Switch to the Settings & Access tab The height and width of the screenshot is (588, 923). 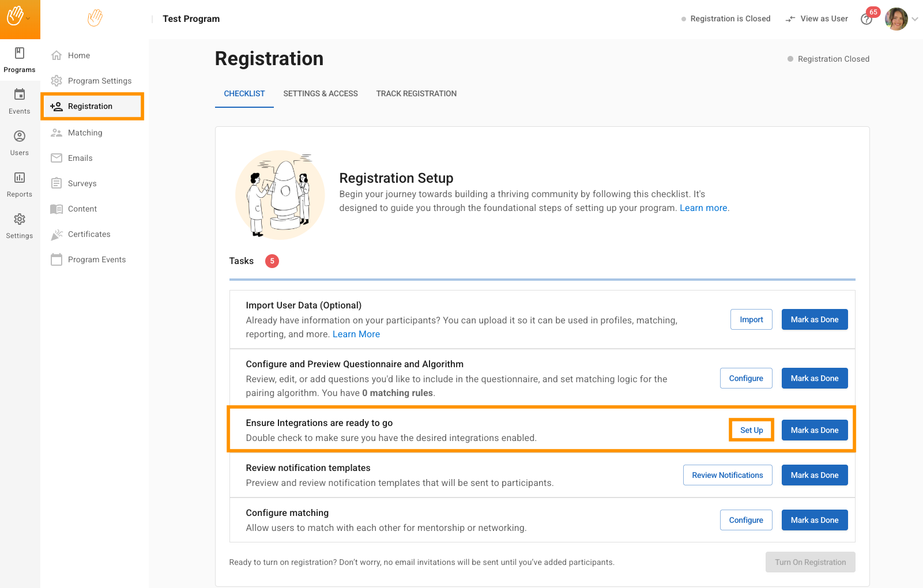(321, 93)
